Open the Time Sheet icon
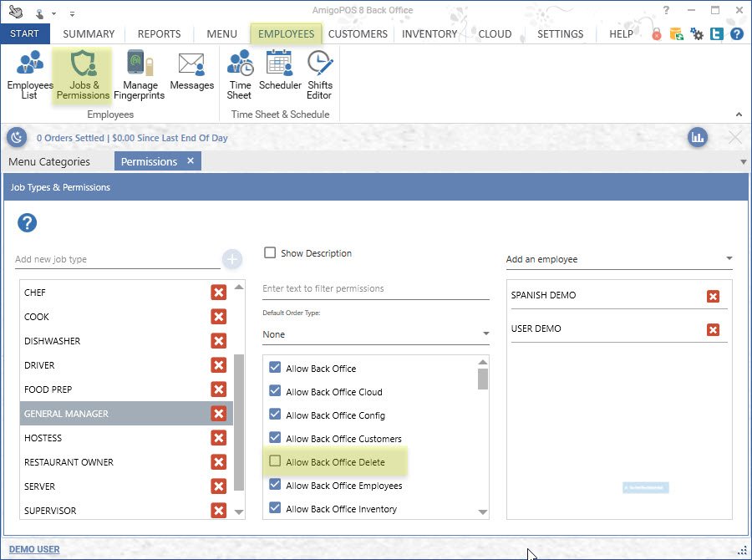Image resolution: width=752 pixels, height=560 pixels. (240, 74)
